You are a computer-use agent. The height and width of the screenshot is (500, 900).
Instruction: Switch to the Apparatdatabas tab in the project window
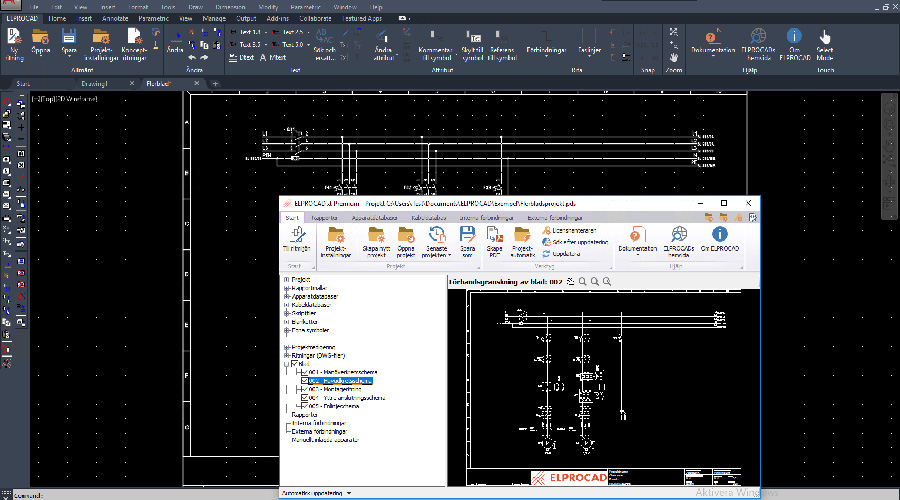[x=374, y=218]
